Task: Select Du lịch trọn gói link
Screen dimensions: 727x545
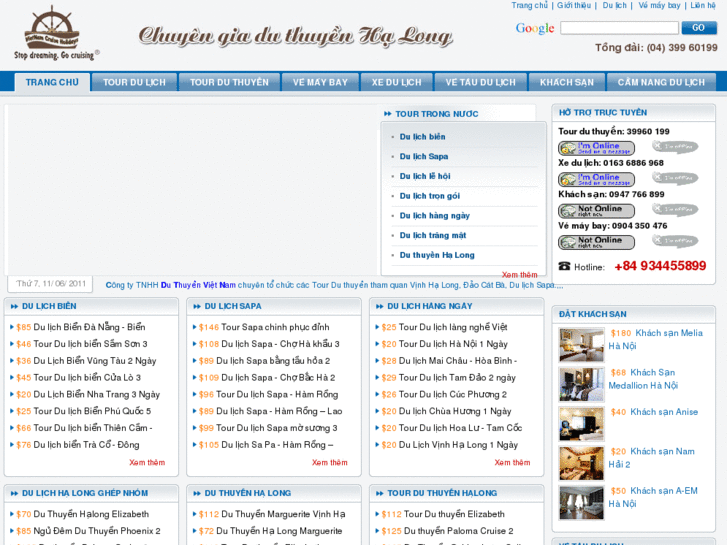Action: [430, 196]
